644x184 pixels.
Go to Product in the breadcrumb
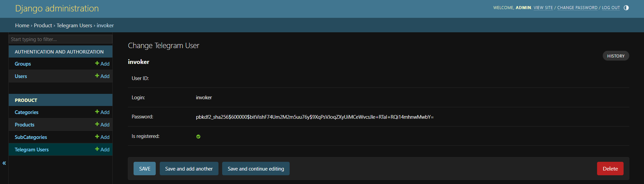(43, 26)
